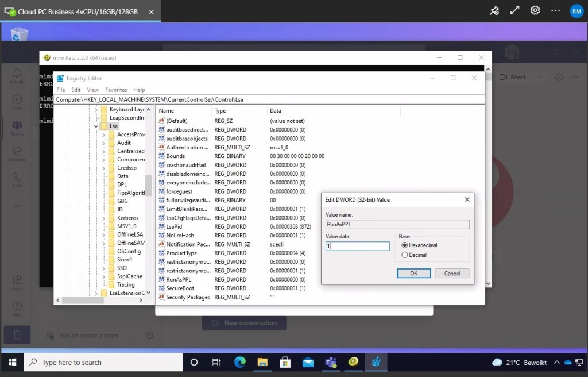Image resolution: width=588 pixels, height=377 pixels.
Task: Open the Windows Start menu
Action: (x=13, y=363)
